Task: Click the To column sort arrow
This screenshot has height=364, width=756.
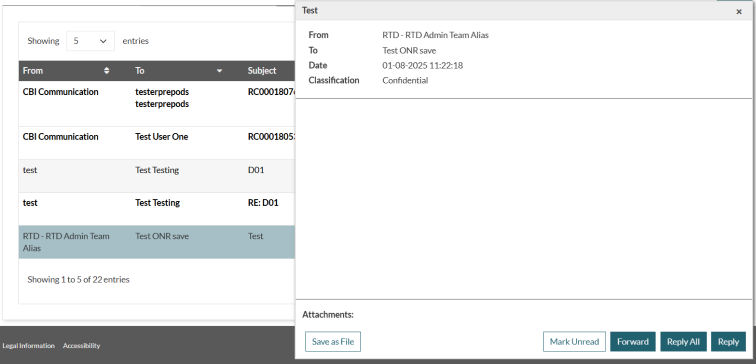Action: [x=219, y=71]
